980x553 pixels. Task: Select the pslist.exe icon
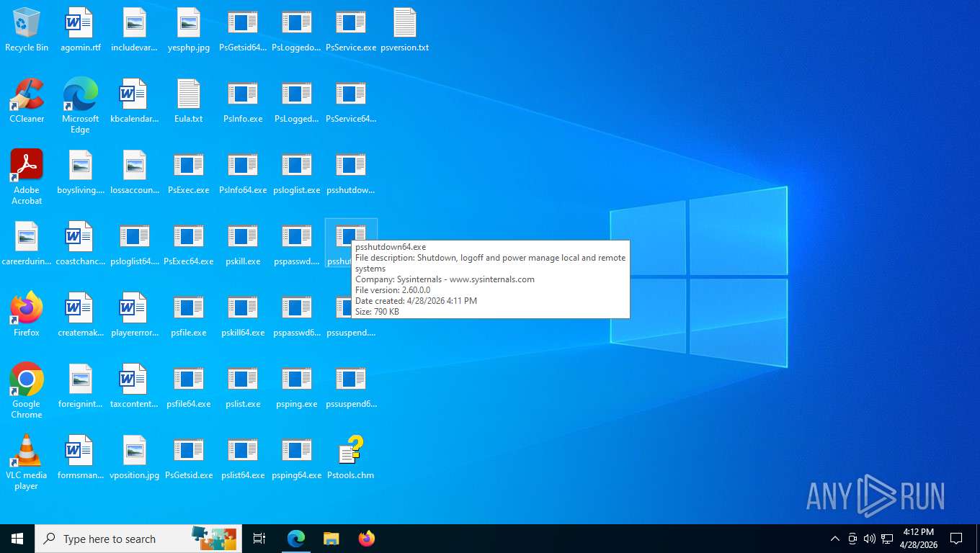pyautogui.click(x=243, y=387)
